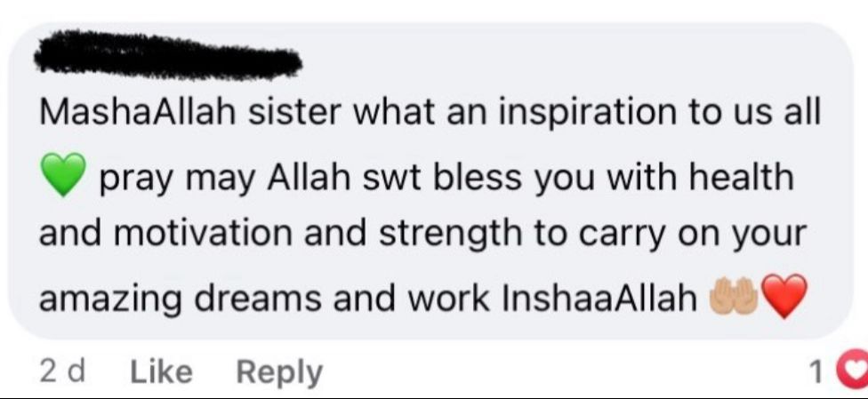Click the red heart emoji in comment

pyautogui.click(x=785, y=296)
